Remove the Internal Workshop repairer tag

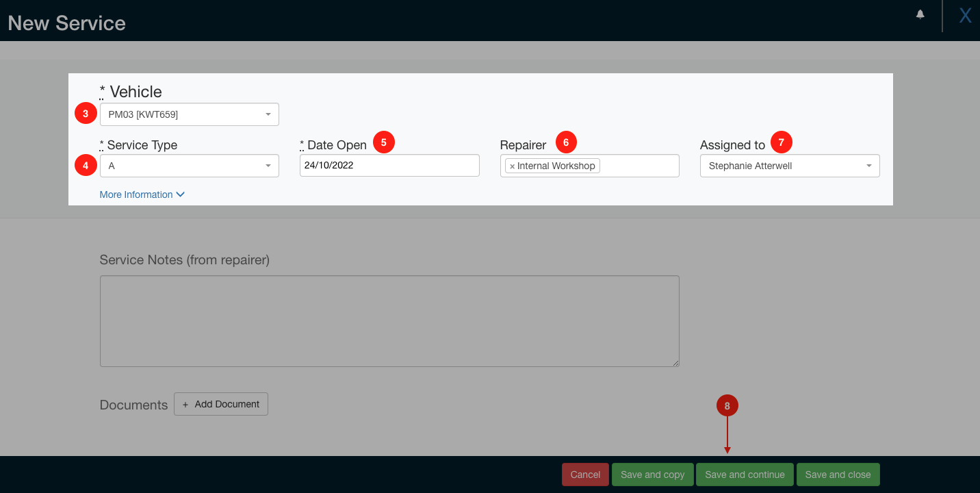coord(512,166)
